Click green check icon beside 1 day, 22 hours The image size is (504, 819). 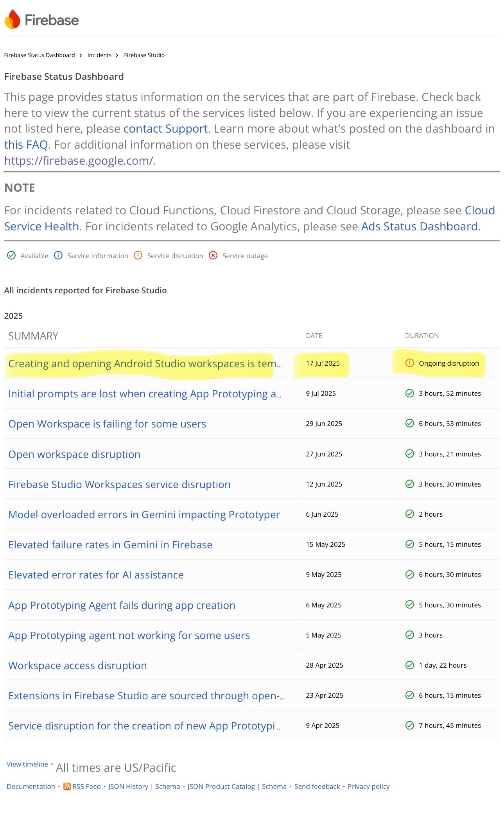[x=409, y=665]
